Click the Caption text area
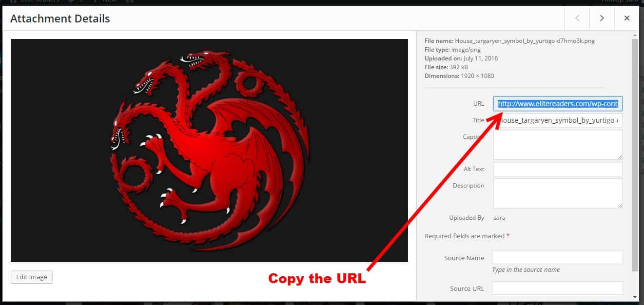The width and height of the screenshot is (644, 305). pyautogui.click(x=558, y=145)
